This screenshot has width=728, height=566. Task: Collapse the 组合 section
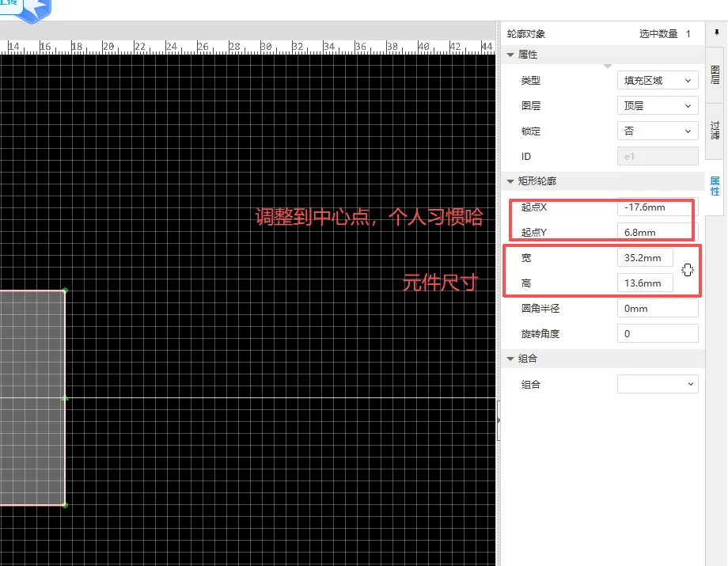pos(511,359)
